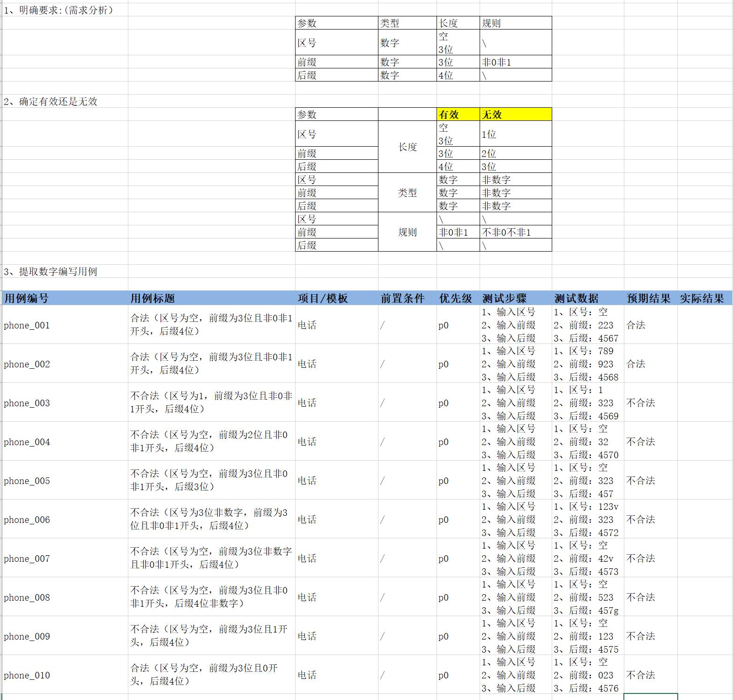Viewport: 733px width, 700px height.
Task: Click the "优先级" column header cell
Action: (x=458, y=298)
